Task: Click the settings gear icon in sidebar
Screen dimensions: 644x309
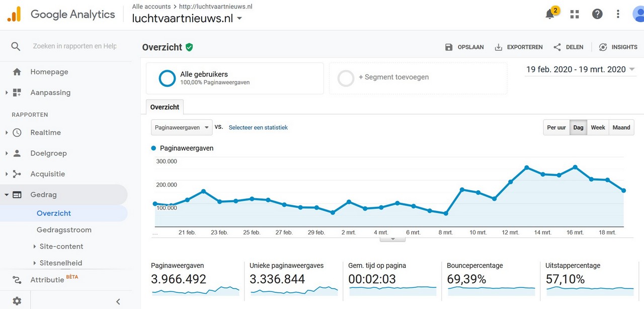Action: click(x=17, y=301)
